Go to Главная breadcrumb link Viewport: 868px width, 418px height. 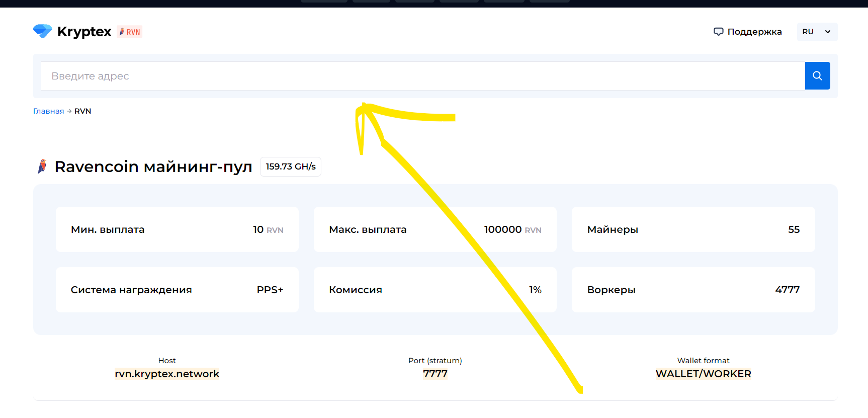pyautogui.click(x=49, y=111)
